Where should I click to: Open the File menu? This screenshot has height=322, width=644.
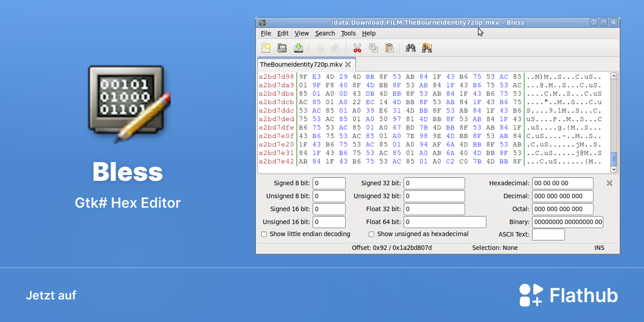click(x=266, y=33)
